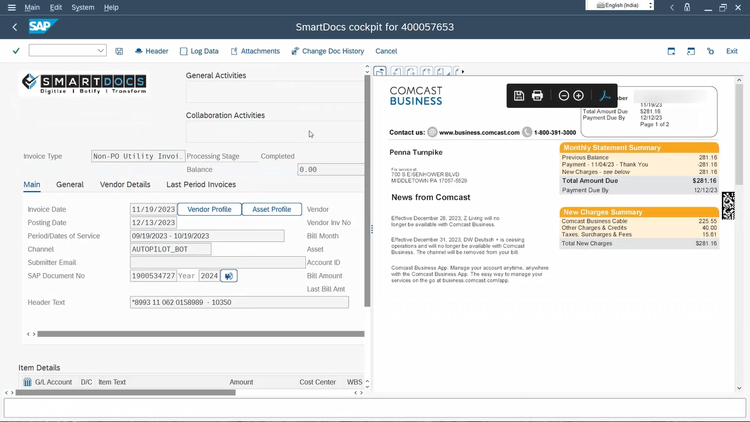
Task: Click the table settings icon beside G/L Account
Action: point(27,382)
